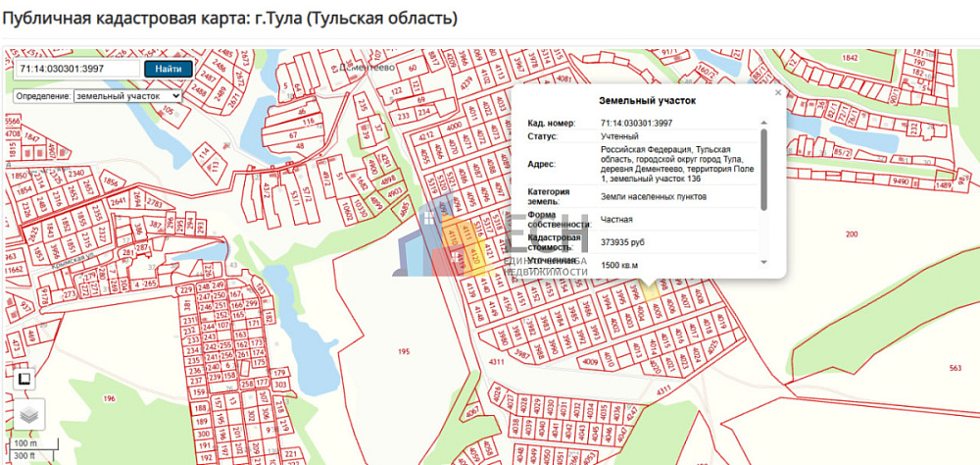The image size is (980, 465).
Task: Click parcel 4311 on the map
Action: pos(498,362)
